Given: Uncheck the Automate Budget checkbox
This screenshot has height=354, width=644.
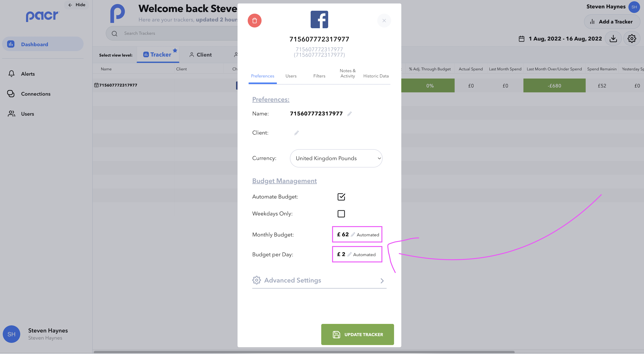Looking at the screenshot, I should (341, 197).
